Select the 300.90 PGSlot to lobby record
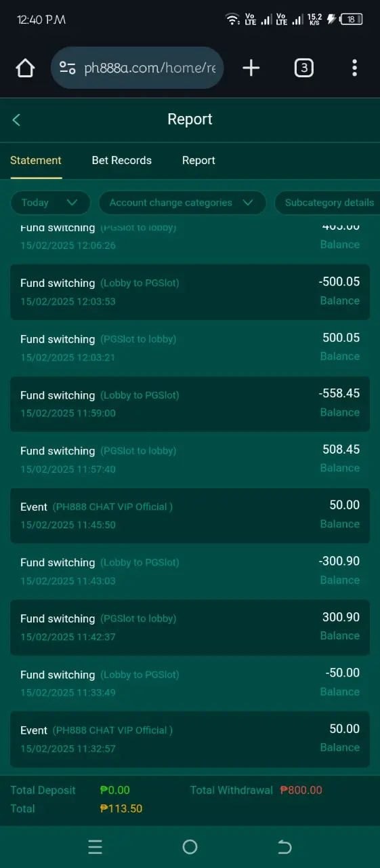 click(x=190, y=627)
